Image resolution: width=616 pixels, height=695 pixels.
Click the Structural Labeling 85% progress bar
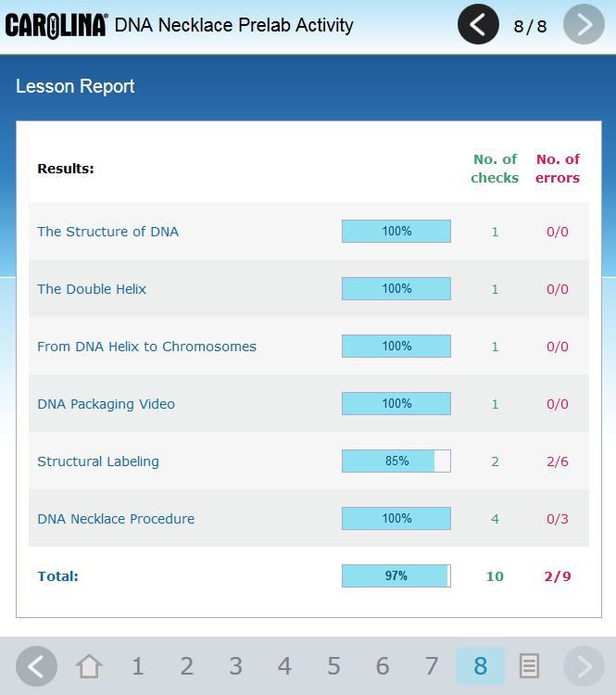396,461
